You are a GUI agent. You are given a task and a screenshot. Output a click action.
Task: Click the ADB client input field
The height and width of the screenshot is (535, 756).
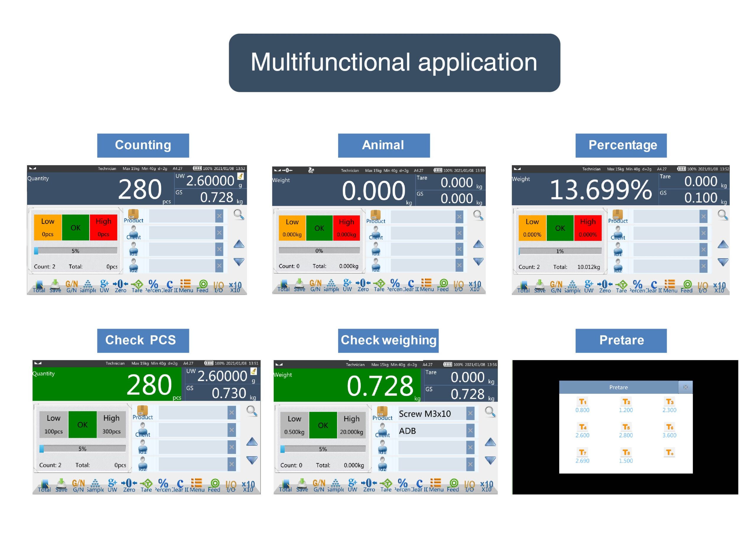point(431,430)
